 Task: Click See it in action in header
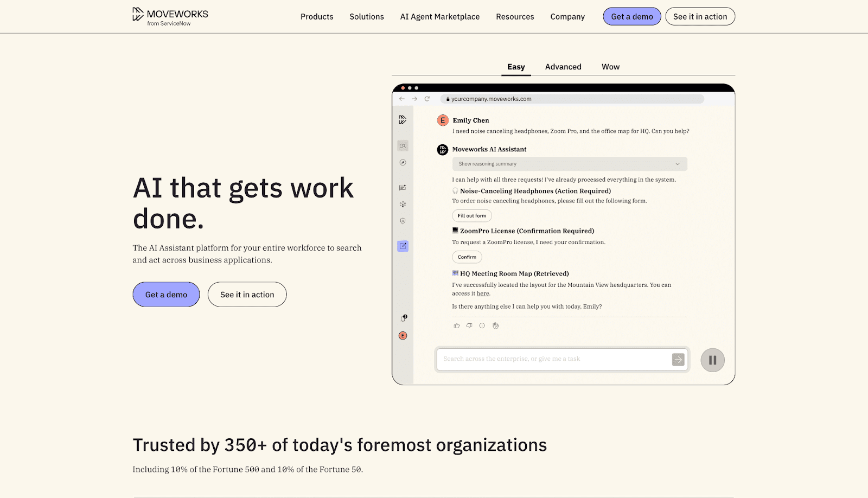tap(700, 16)
